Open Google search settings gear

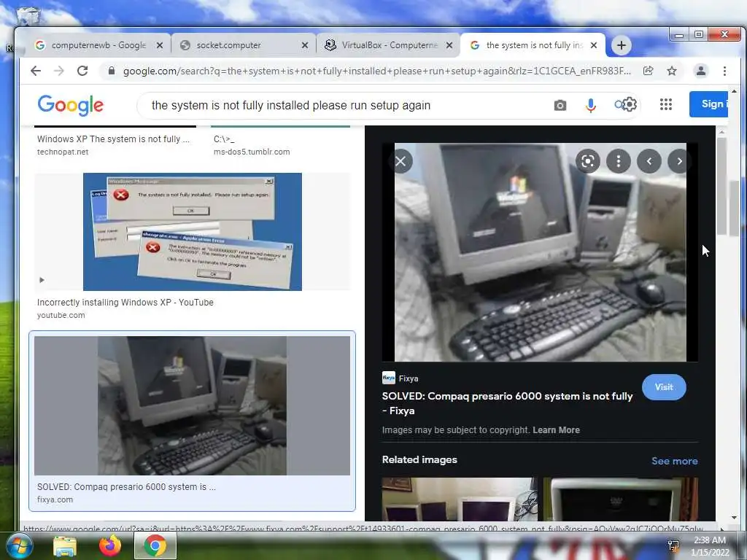[x=629, y=104]
